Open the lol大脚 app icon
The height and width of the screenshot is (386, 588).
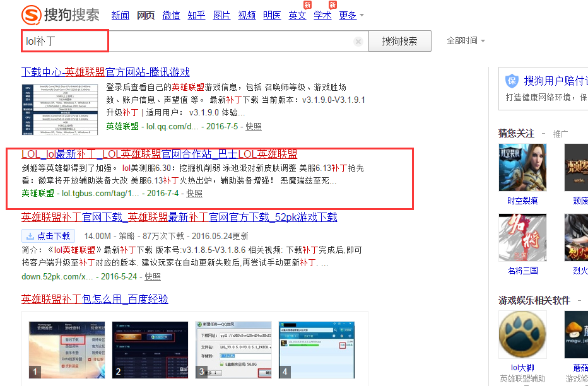pyautogui.click(x=522, y=335)
